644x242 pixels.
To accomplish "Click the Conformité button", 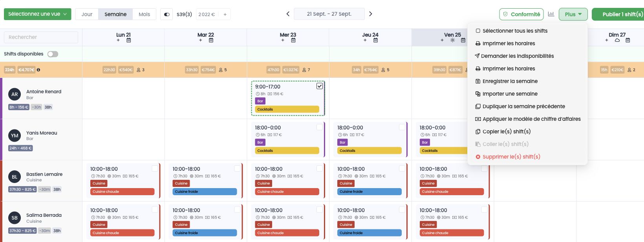I will click(521, 14).
